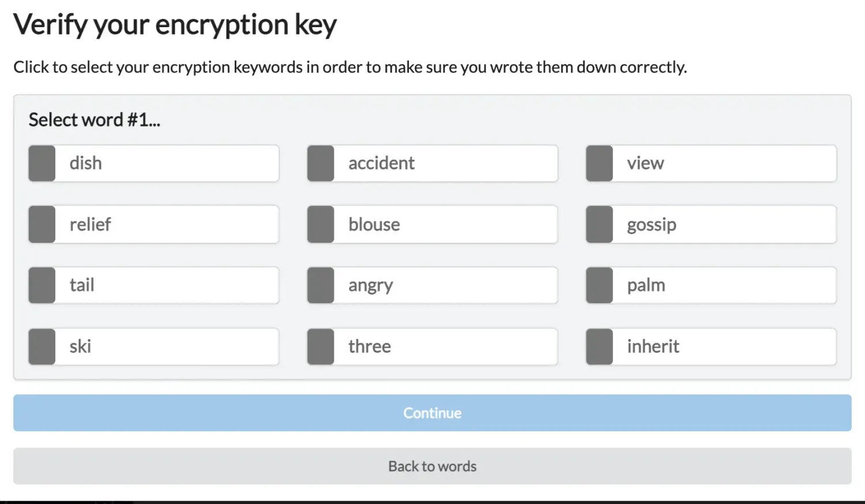
Task: Check the box beside "three"
Action: tap(320, 346)
